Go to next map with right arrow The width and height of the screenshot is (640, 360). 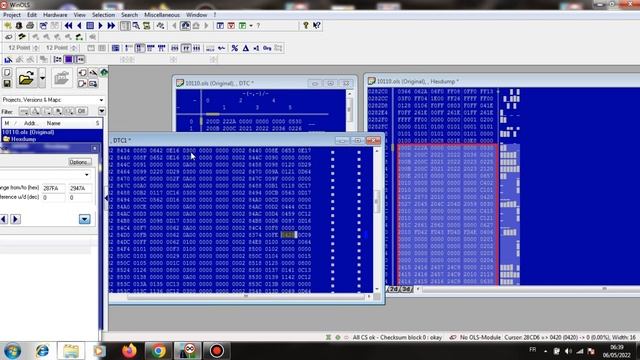point(100,26)
